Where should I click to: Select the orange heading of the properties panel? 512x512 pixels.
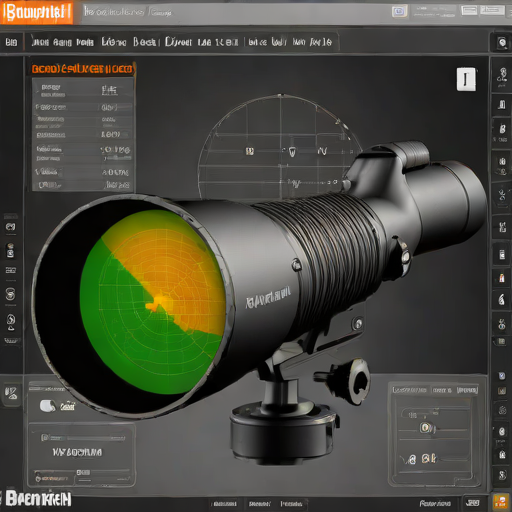(82, 69)
